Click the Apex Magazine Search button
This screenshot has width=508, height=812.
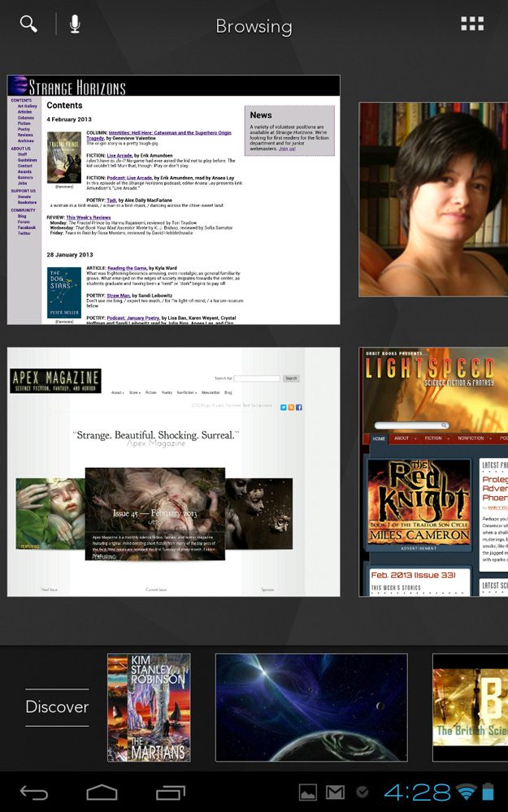[291, 378]
